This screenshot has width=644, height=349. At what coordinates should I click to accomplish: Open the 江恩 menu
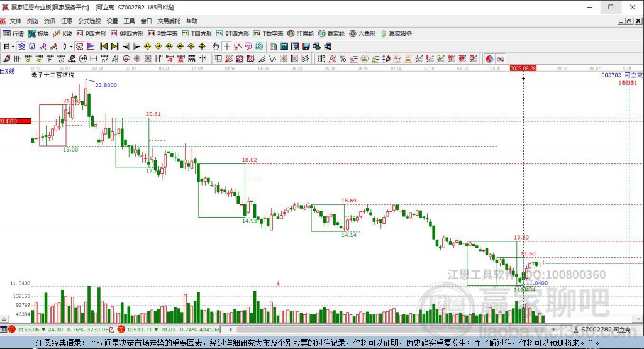pyautogui.click(x=67, y=21)
